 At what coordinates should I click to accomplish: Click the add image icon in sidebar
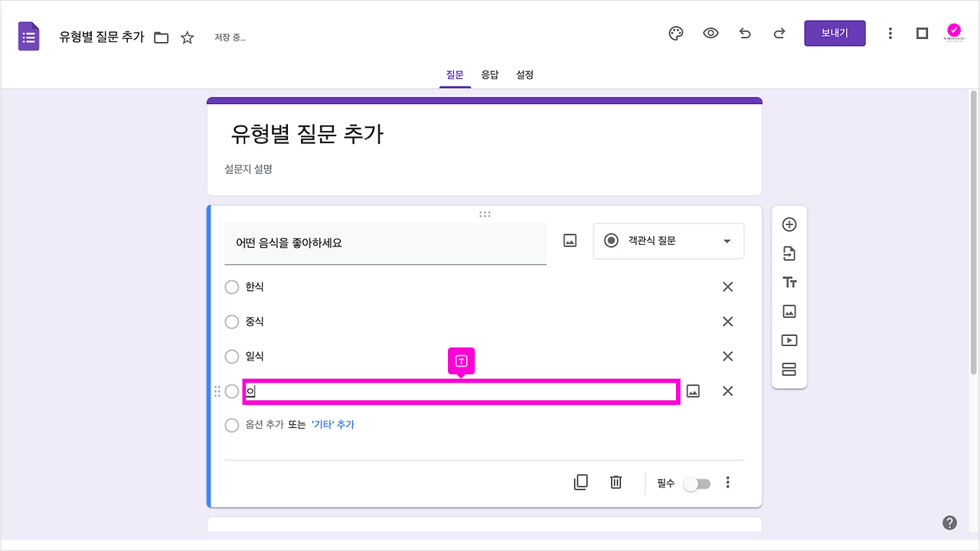(789, 311)
